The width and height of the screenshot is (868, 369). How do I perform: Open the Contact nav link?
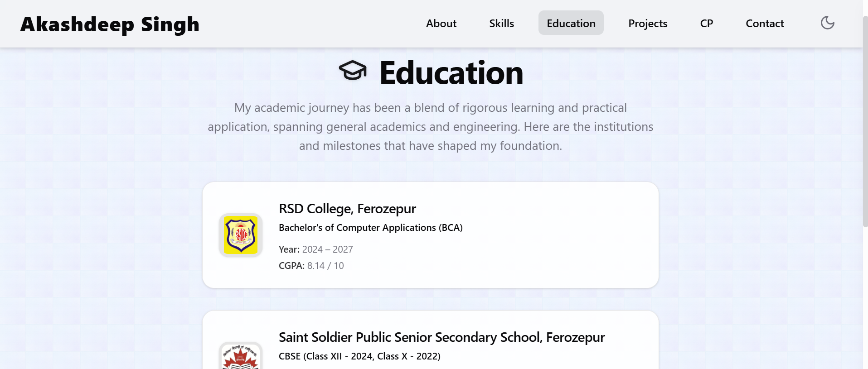[x=765, y=23]
